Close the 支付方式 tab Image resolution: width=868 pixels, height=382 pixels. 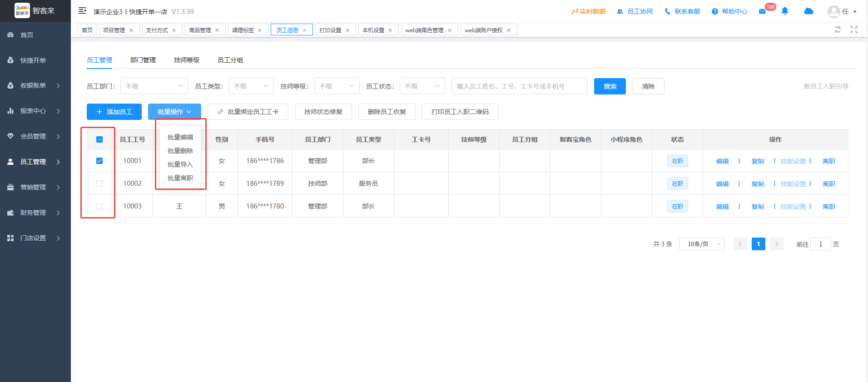[x=174, y=30]
